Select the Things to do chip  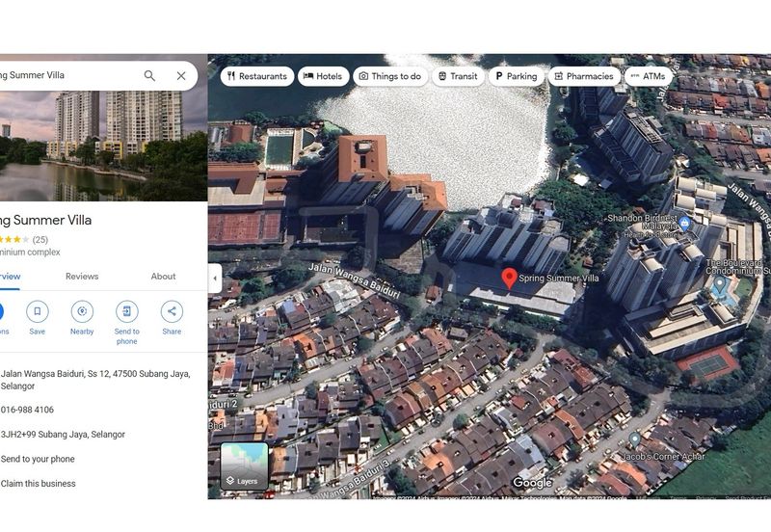389,76
